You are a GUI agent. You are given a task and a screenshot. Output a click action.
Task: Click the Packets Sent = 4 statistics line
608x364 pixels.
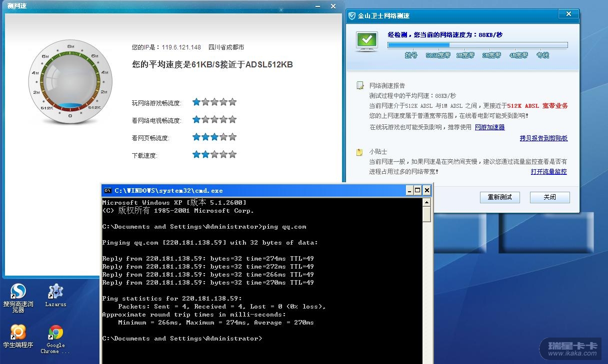coord(222,307)
